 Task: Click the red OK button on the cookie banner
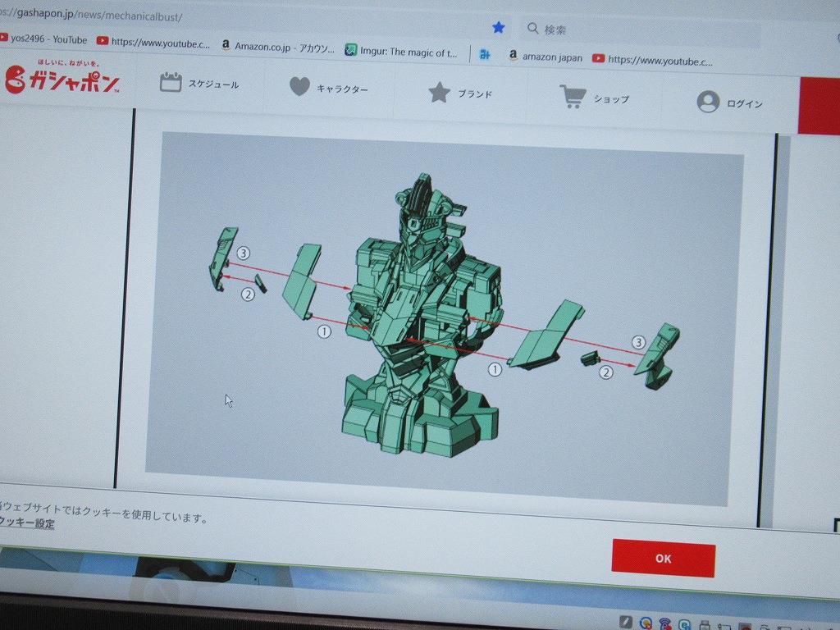coord(663,558)
